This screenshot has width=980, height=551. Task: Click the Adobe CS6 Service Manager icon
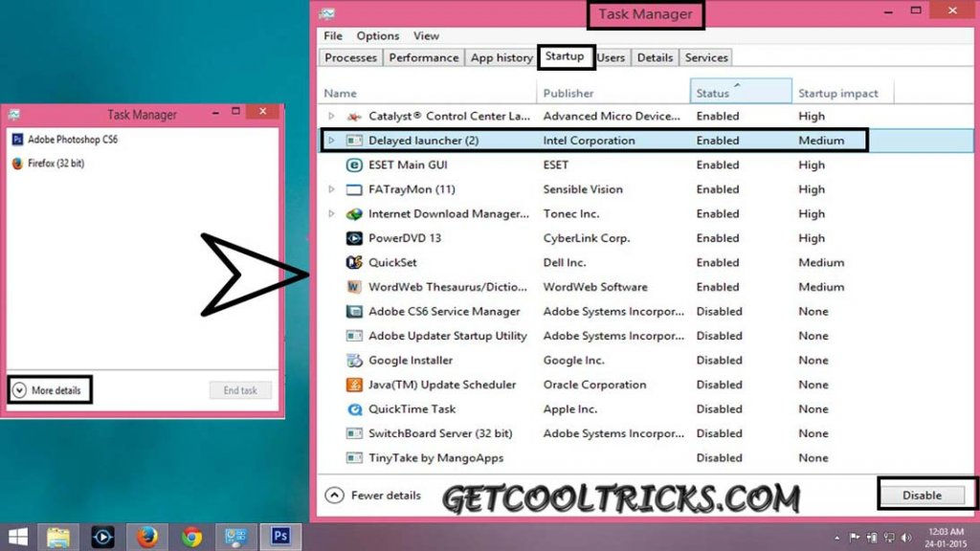[354, 311]
